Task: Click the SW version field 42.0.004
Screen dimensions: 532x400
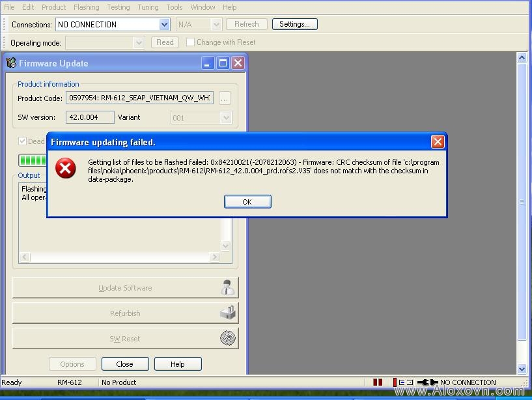Action: tap(90, 117)
